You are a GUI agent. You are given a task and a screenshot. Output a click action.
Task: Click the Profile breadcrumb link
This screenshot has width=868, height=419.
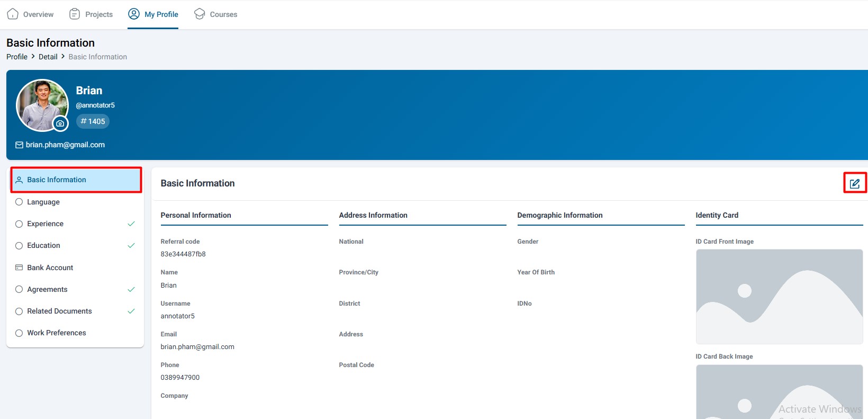point(17,57)
